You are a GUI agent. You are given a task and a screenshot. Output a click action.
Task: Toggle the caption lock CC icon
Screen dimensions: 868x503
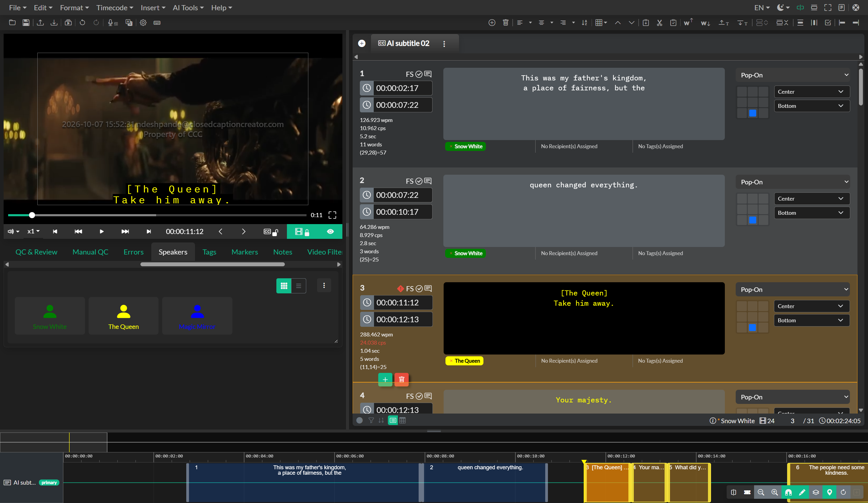click(271, 232)
